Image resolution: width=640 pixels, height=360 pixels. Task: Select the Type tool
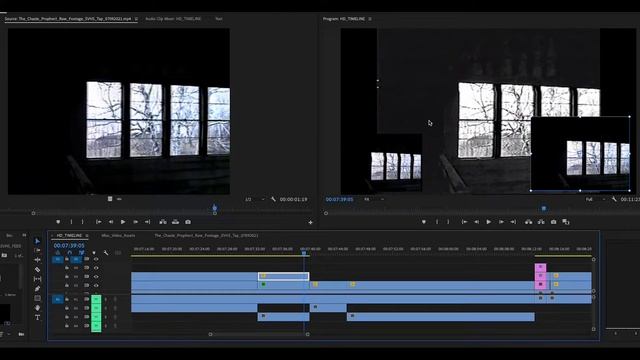point(37,318)
